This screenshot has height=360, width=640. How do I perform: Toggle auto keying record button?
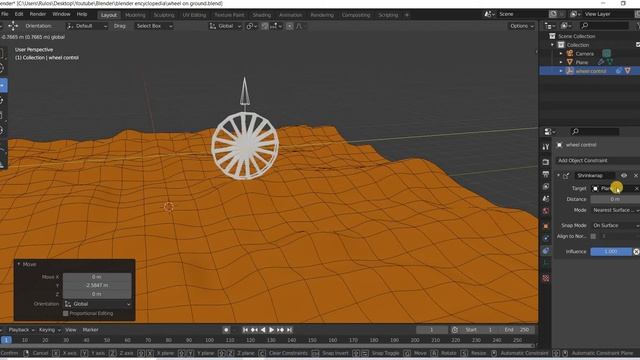226,330
